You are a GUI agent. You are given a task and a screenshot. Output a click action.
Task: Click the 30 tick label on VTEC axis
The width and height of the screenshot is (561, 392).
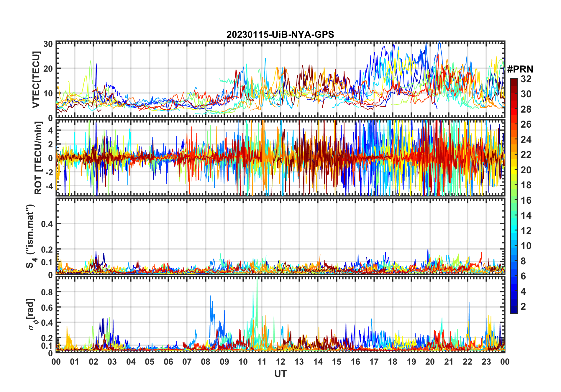pyautogui.click(x=48, y=44)
